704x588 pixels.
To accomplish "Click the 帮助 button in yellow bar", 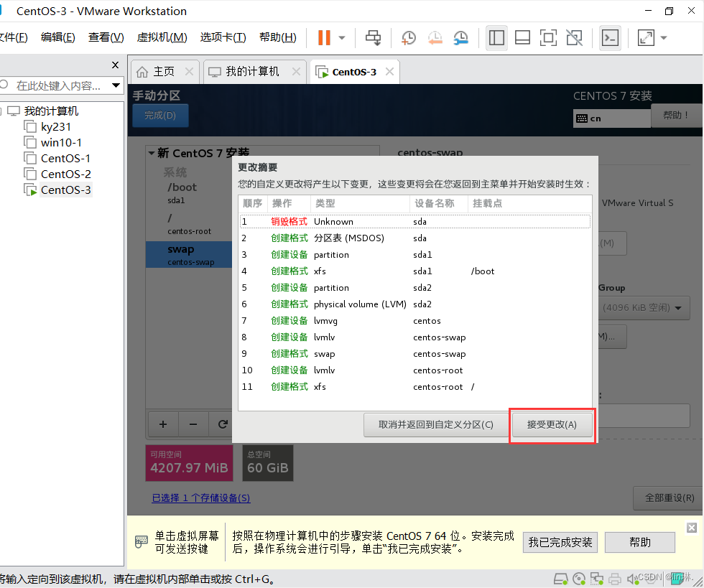I will (x=640, y=542).
